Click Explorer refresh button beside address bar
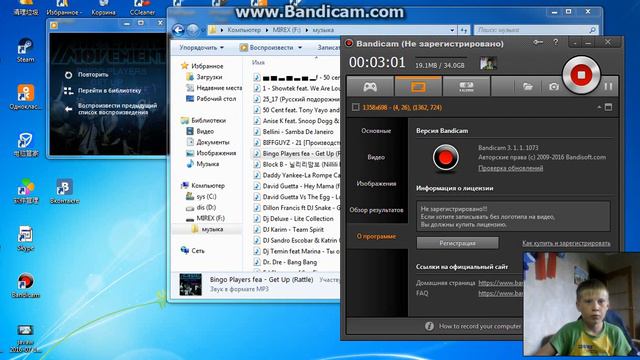This screenshot has height=360, width=640. coord(464,30)
